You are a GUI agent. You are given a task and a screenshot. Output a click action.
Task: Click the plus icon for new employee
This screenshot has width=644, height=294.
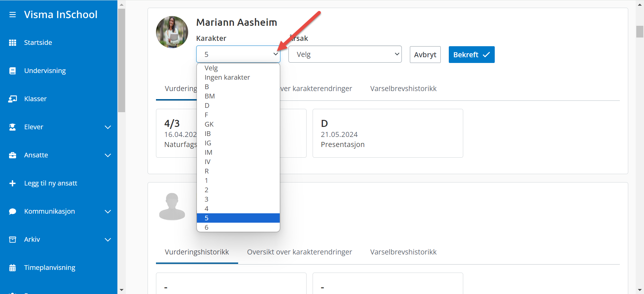coord(12,183)
